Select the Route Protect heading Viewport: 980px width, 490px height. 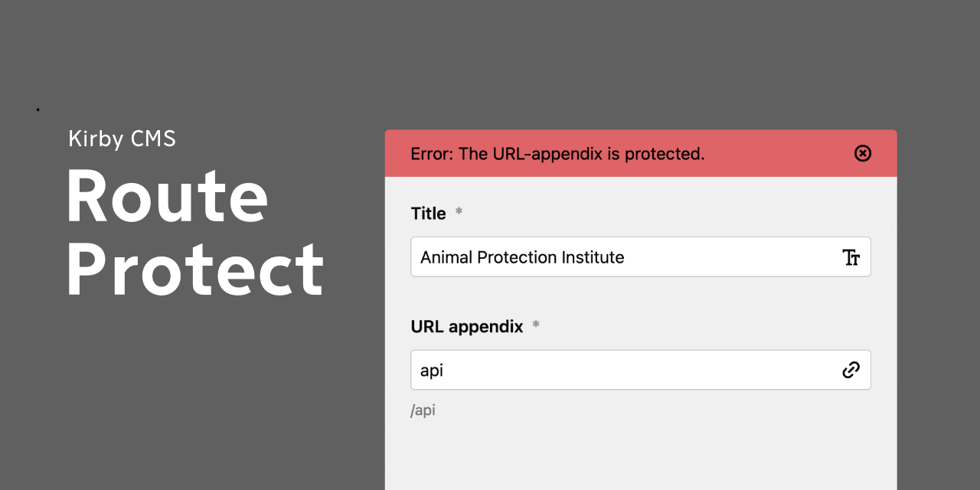(x=195, y=234)
